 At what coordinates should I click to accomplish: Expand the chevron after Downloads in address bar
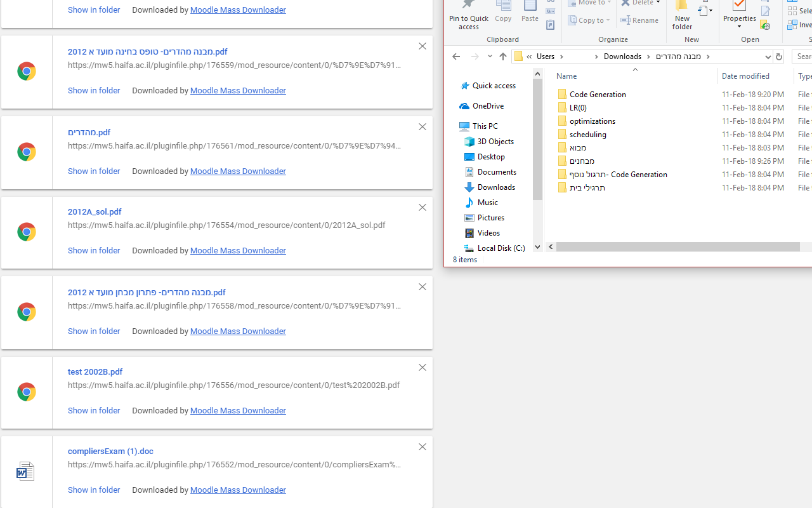(x=648, y=57)
